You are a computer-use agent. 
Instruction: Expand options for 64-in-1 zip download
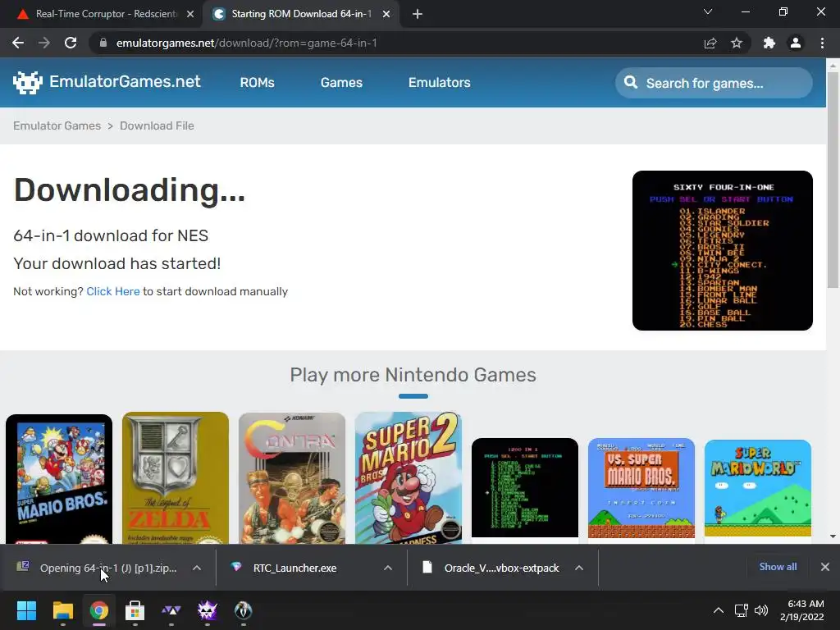[197, 568]
